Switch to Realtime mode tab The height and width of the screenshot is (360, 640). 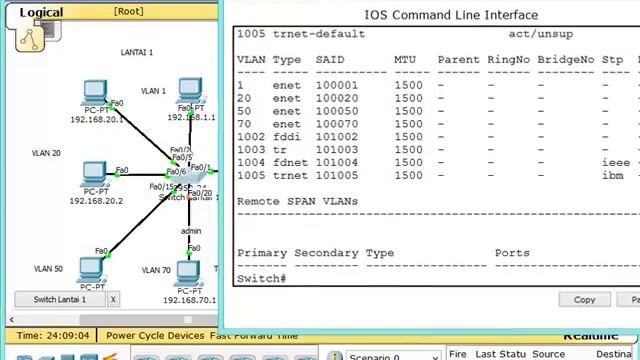point(591,336)
